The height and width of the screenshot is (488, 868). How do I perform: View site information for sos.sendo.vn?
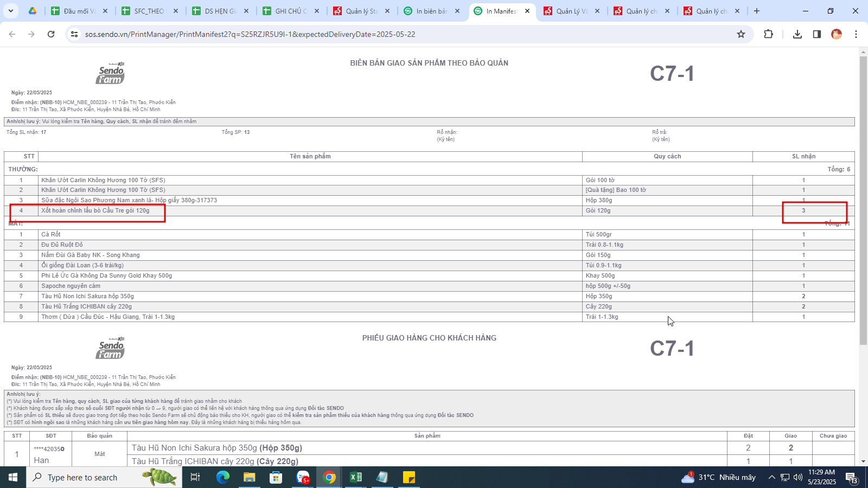[74, 34]
